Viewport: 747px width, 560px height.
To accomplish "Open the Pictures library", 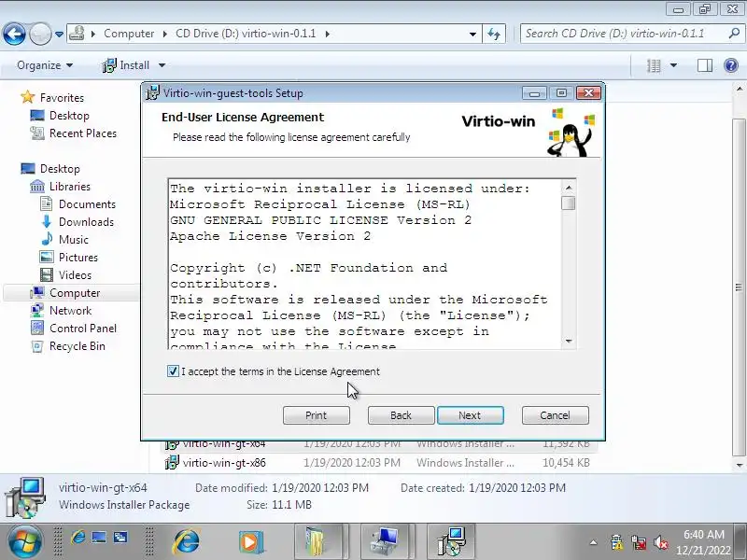I will pos(78,258).
